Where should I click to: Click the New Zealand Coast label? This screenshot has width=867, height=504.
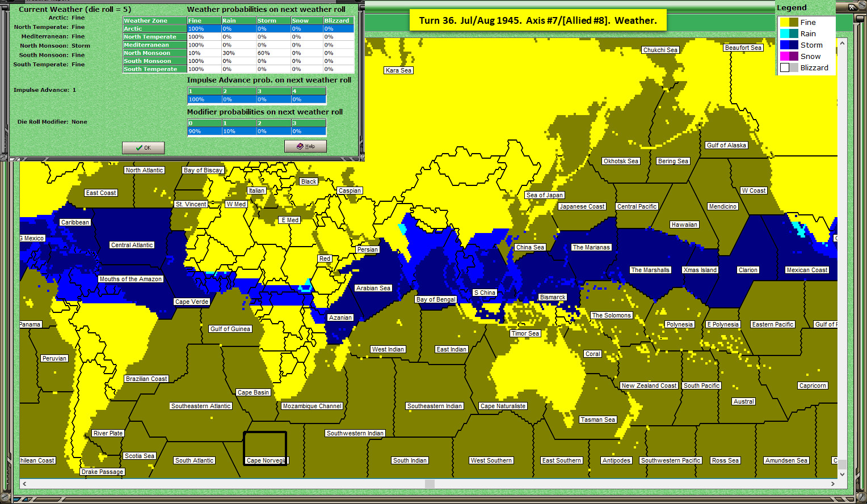pos(649,386)
